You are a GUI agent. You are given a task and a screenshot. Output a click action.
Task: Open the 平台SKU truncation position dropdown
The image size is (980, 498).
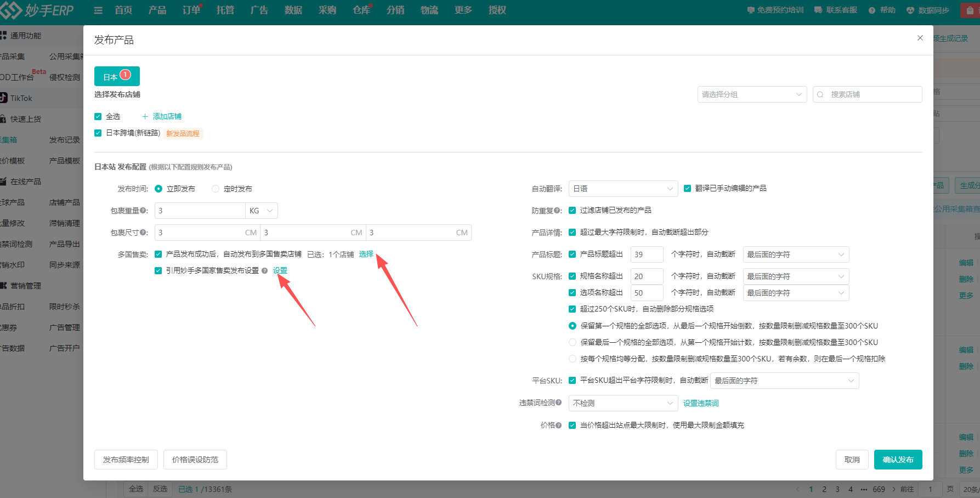[785, 381]
